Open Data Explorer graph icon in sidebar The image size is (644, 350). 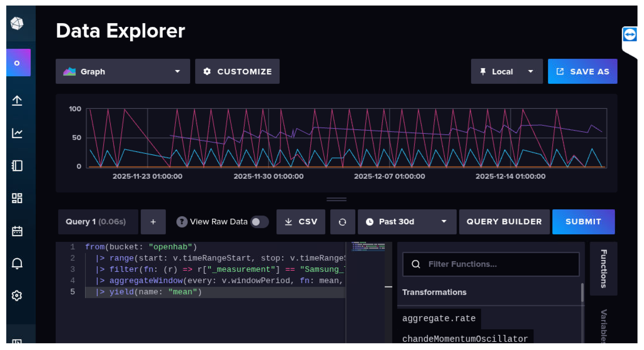click(17, 133)
